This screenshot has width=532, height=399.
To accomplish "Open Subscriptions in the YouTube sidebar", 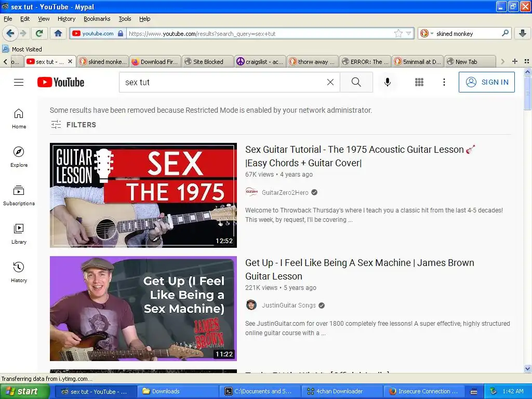I will coord(19,196).
